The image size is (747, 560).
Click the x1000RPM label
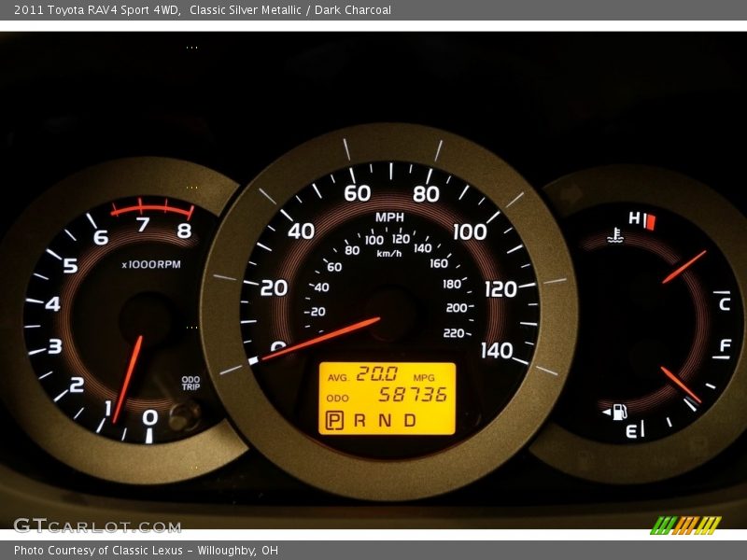(x=151, y=265)
